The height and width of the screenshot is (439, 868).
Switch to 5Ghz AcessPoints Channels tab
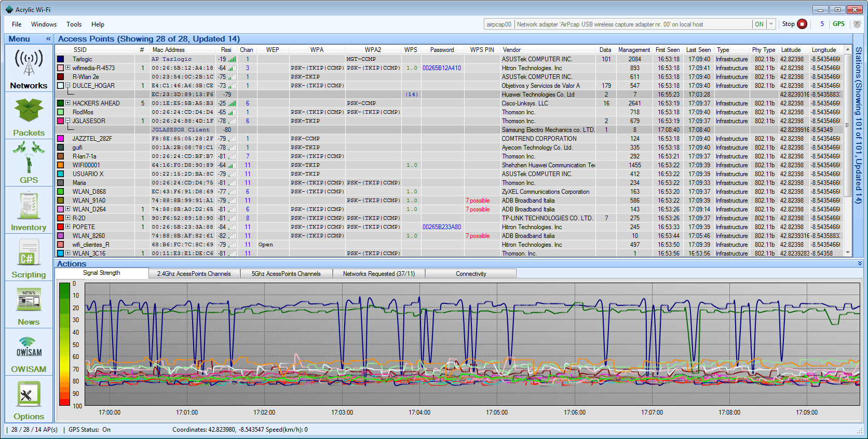pyautogui.click(x=286, y=274)
